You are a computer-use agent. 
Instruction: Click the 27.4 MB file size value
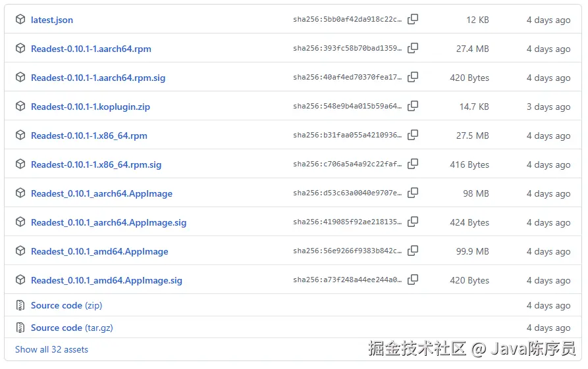pos(473,49)
